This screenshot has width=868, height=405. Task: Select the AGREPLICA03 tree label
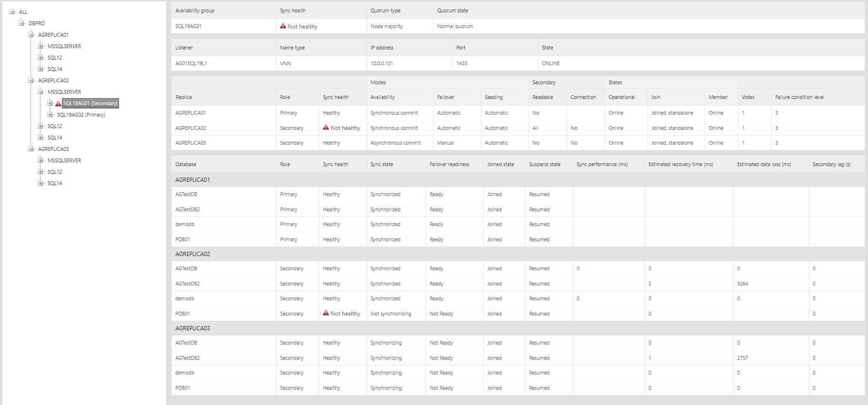[53, 149]
